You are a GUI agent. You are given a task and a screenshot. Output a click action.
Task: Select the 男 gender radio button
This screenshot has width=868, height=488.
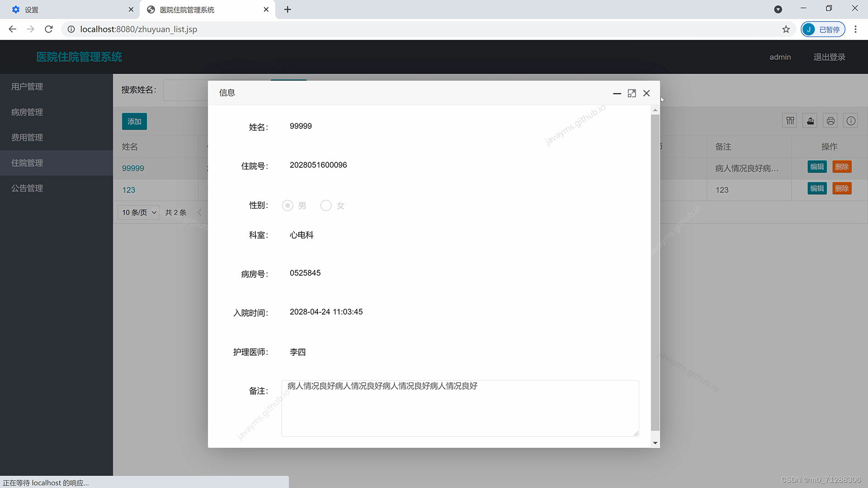click(x=288, y=206)
